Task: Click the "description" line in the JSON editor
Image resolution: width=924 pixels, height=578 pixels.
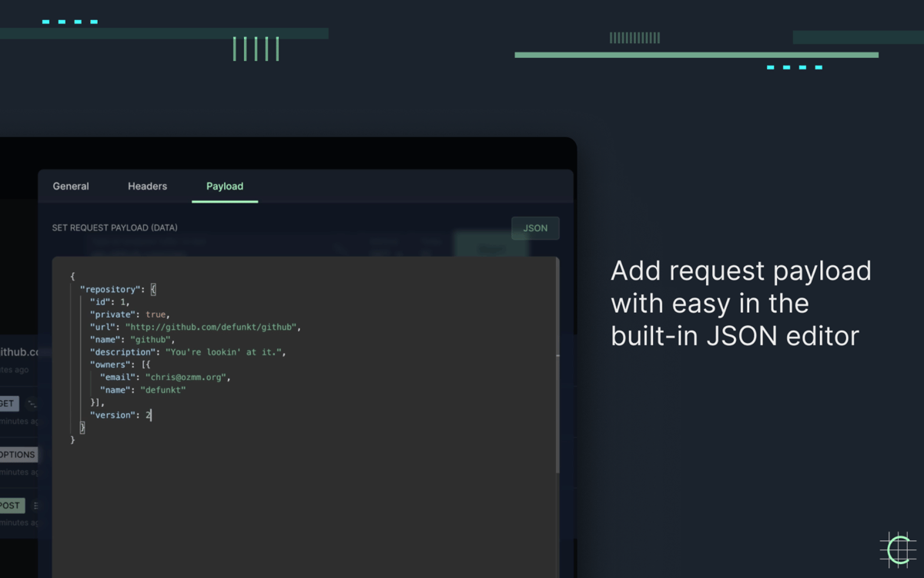Action: [x=188, y=352]
